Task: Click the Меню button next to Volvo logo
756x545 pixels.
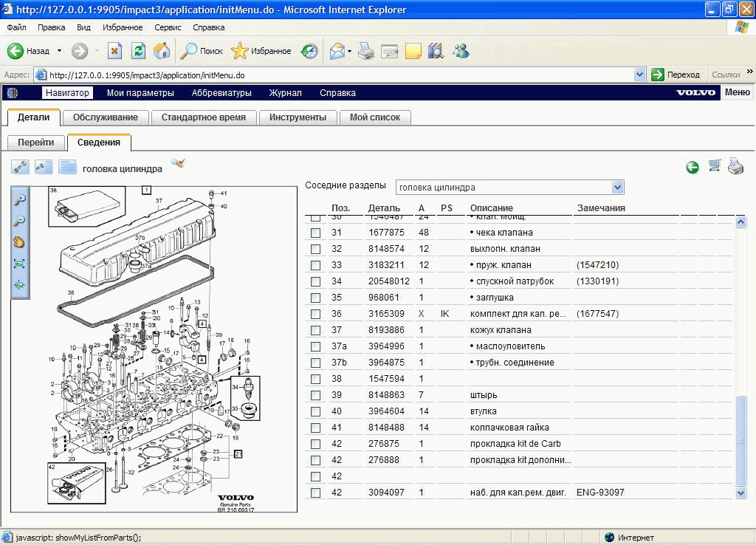Action: (x=737, y=92)
